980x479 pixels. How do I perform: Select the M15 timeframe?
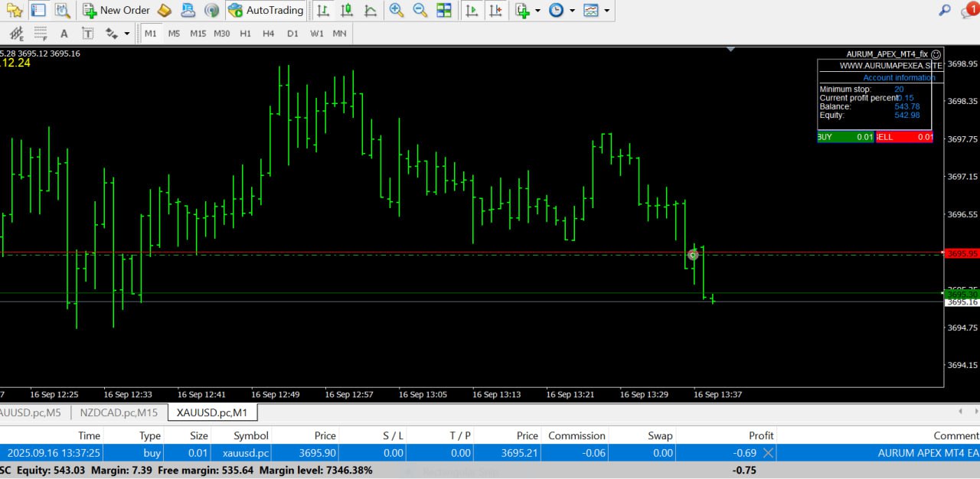198,34
